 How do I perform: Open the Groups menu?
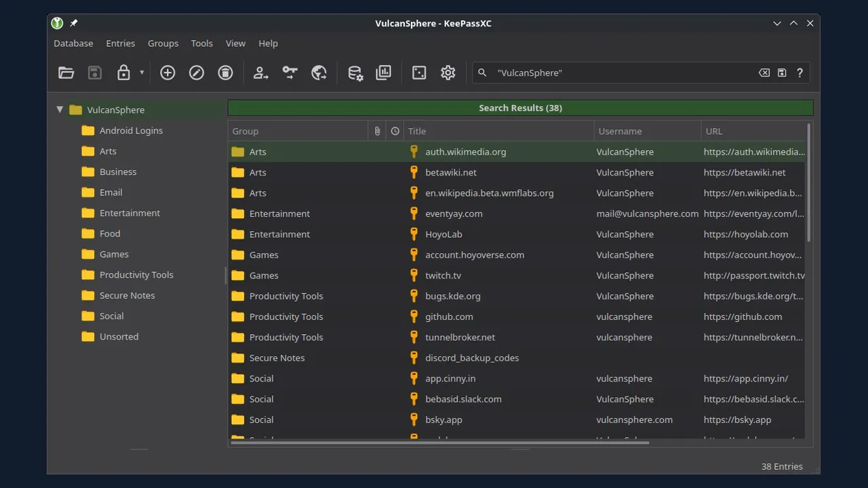[163, 43]
